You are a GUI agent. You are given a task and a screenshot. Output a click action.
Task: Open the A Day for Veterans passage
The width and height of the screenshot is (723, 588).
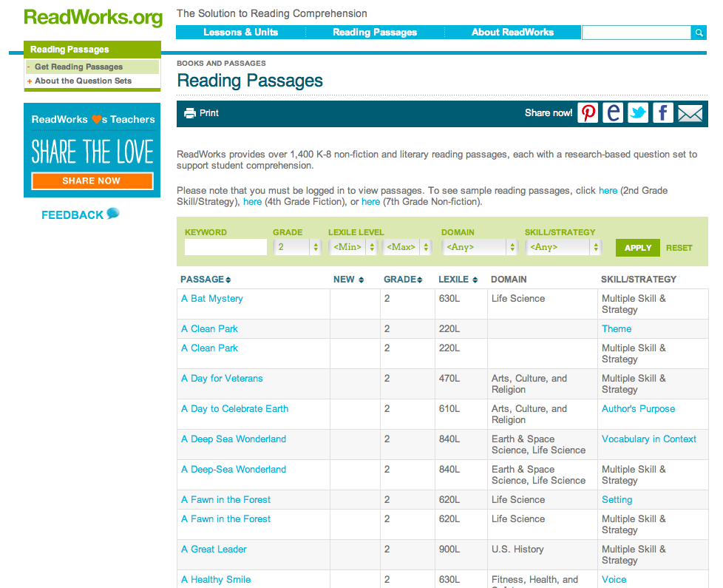(x=222, y=378)
